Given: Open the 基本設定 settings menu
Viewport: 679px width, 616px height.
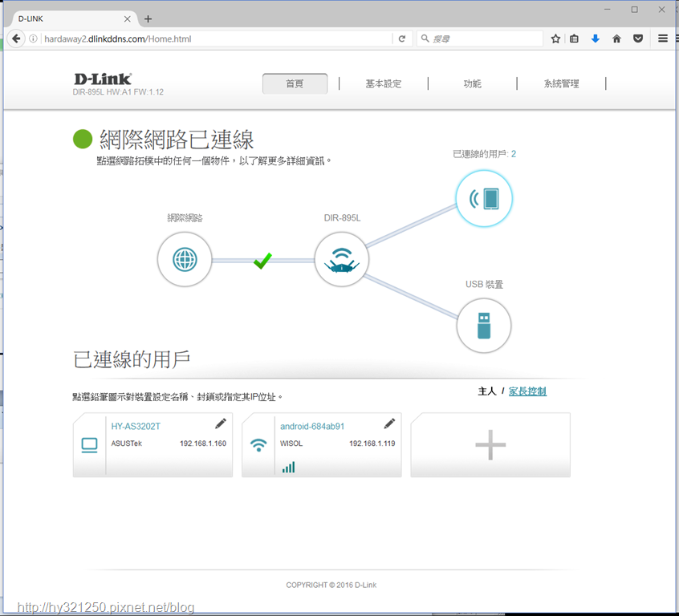Looking at the screenshot, I should [383, 83].
